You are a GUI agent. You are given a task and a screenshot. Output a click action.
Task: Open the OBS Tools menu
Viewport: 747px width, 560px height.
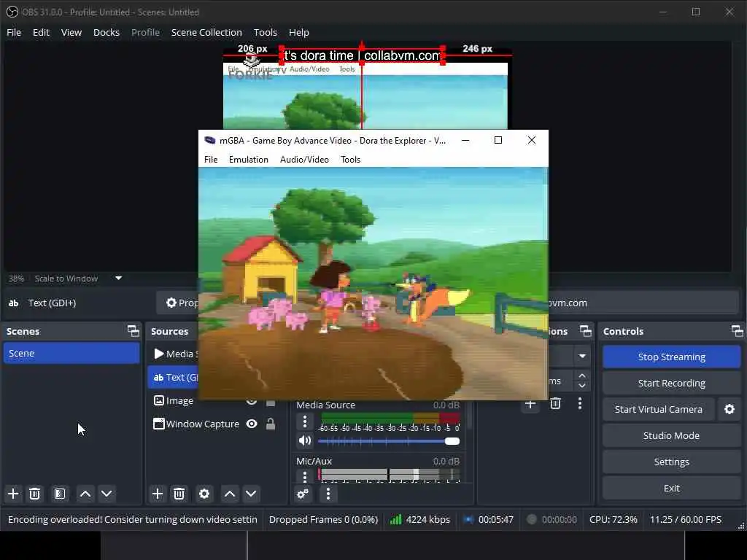tap(266, 32)
